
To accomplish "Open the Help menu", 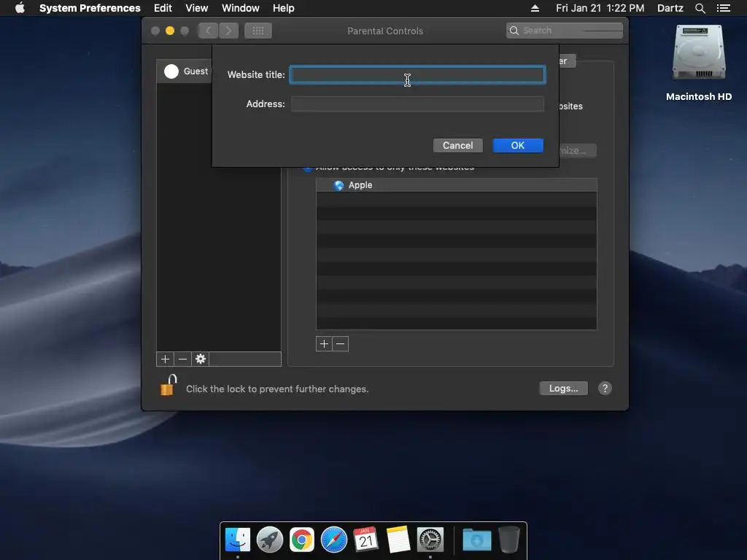I will 284,8.
